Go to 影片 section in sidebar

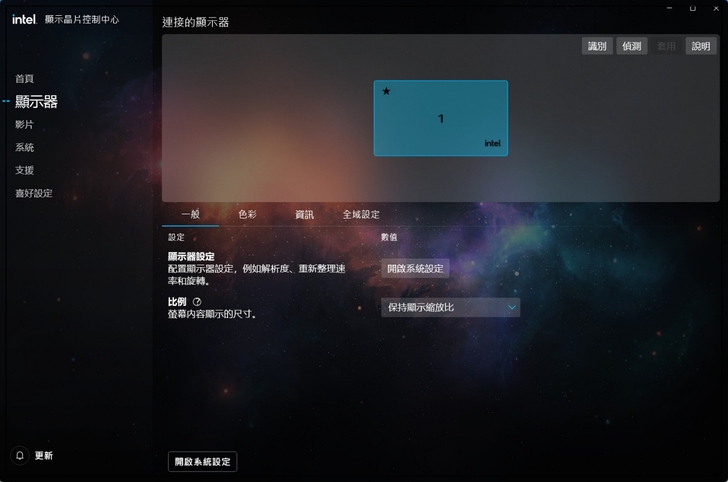tap(24, 124)
